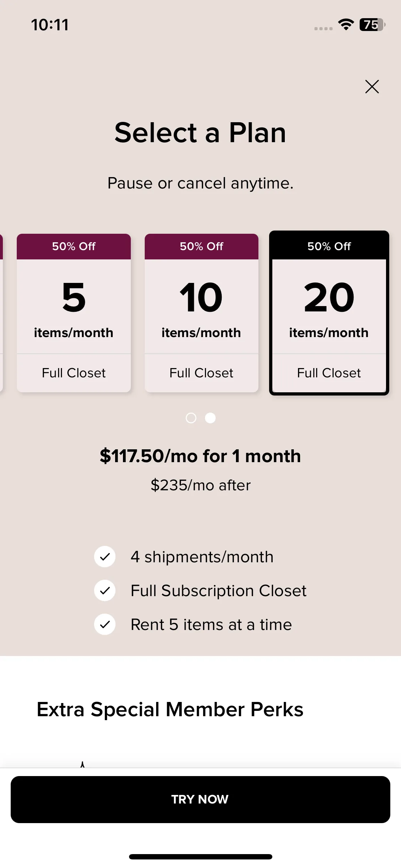Tap the second filled page indicator dot
The width and height of the screenshot is (401, 868).
[210, 418]
